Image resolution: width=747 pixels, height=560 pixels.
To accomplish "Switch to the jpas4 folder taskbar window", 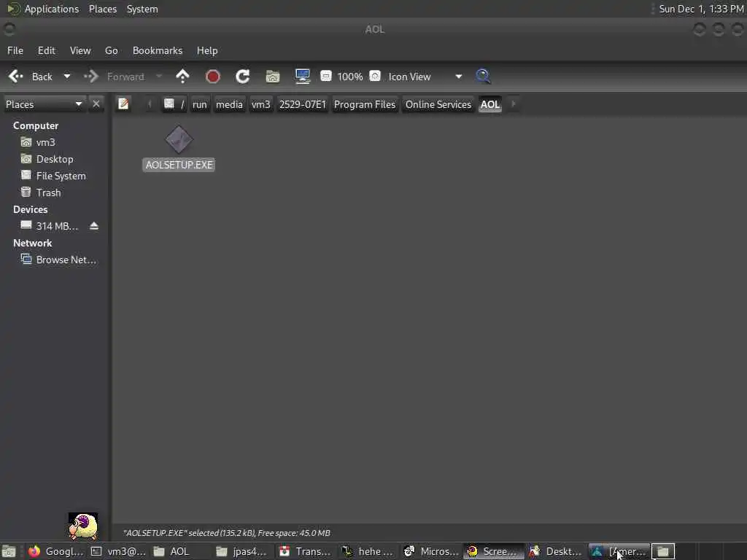I will 244,551.
